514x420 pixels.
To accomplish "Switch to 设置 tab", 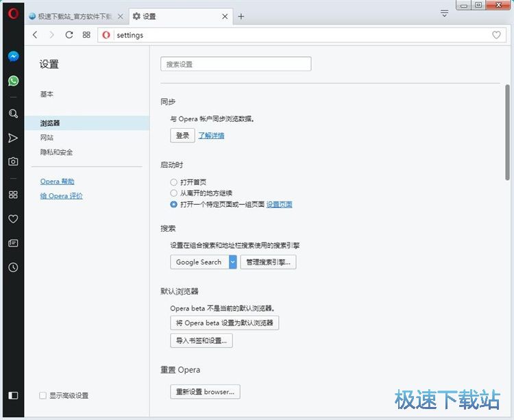I will [x=181, y=16].
